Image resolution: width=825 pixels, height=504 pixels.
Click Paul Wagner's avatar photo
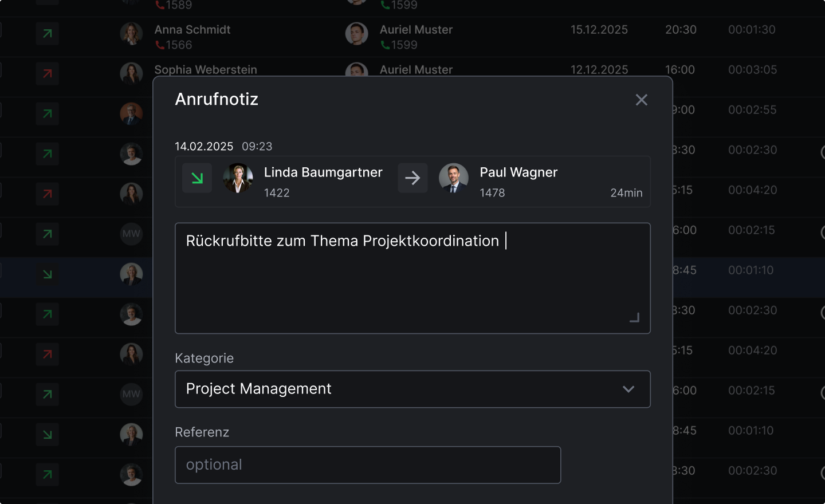click(453, 178)
